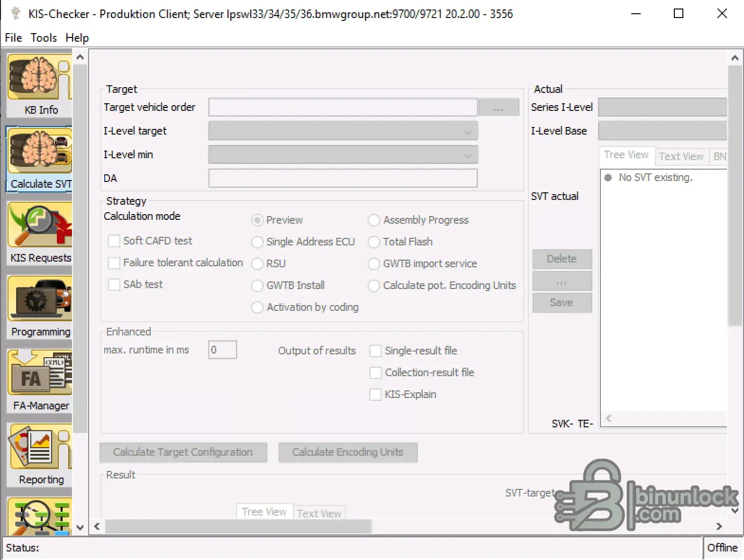Click main panel scroll up arrow
This screenshot has height=560, width=744.
[x=735, y=58]
